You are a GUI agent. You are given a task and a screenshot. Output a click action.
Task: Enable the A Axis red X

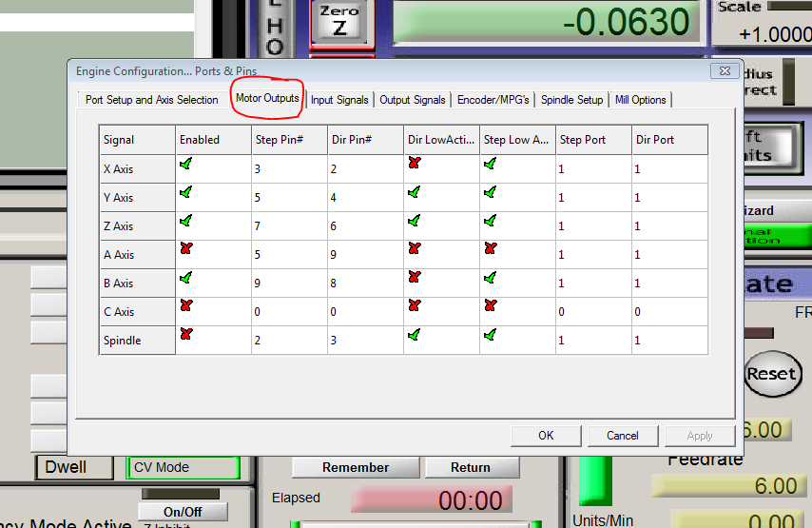click(x=186, y=248)
